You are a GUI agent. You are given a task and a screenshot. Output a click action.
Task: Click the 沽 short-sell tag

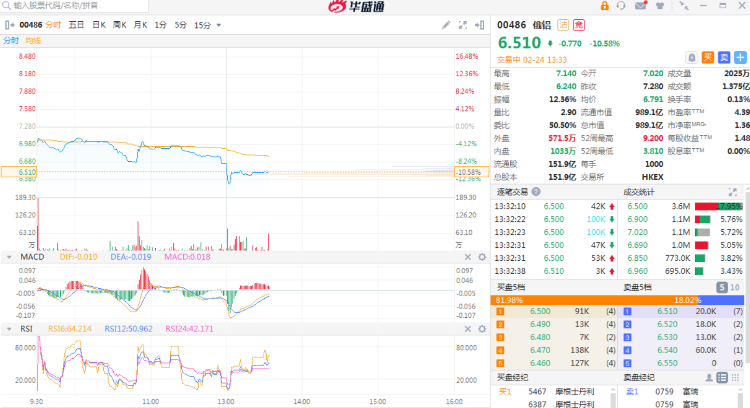(563, 25)
